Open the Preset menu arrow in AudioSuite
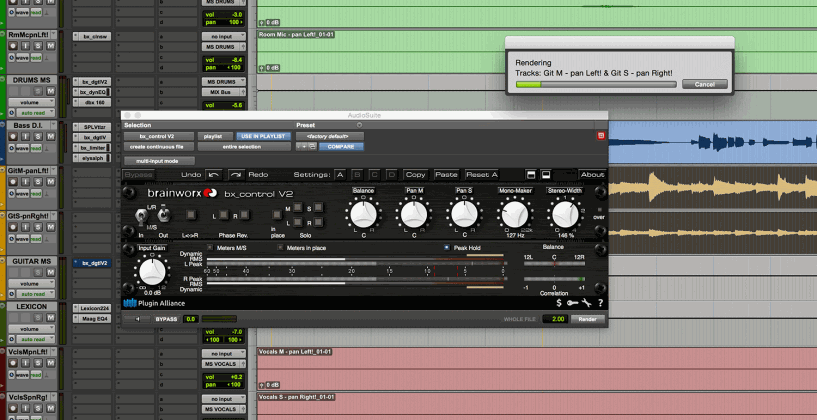 (359, 125)
